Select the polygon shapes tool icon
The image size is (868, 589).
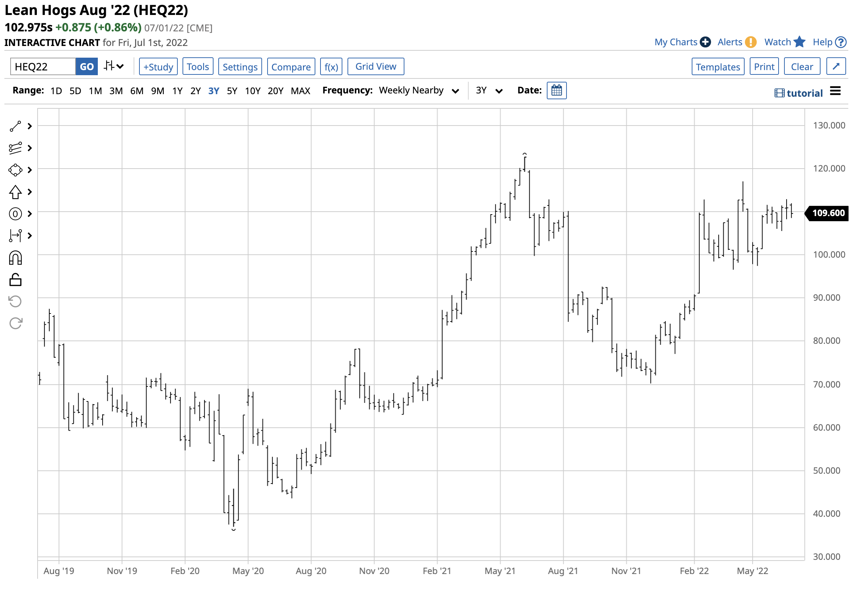click(15, 170)
